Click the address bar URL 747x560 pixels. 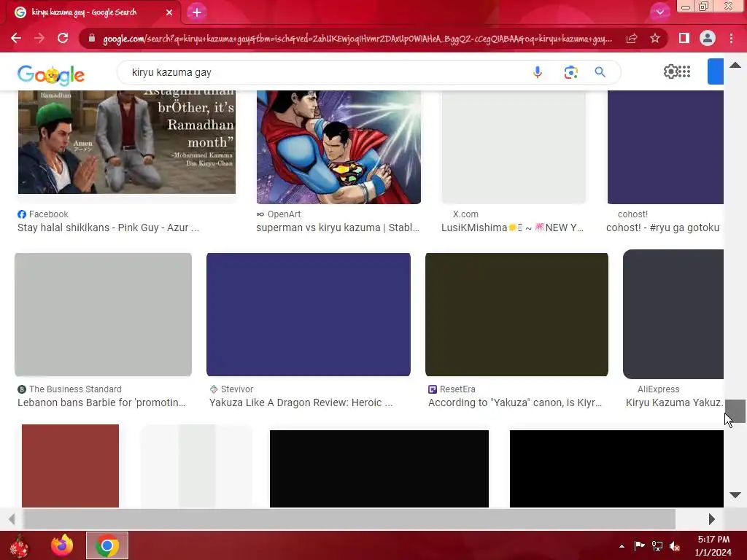[357, 39]
